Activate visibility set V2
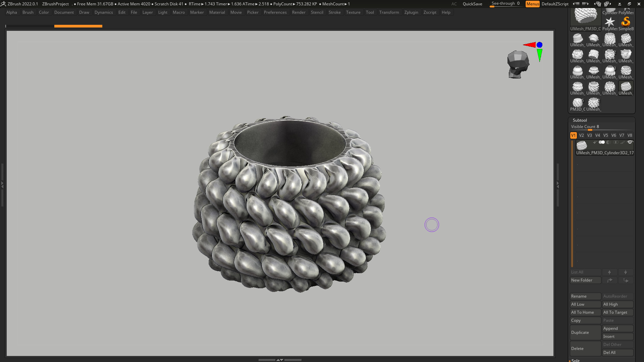The height and width of the screenshot is (362, 644). tap(581, 135)
